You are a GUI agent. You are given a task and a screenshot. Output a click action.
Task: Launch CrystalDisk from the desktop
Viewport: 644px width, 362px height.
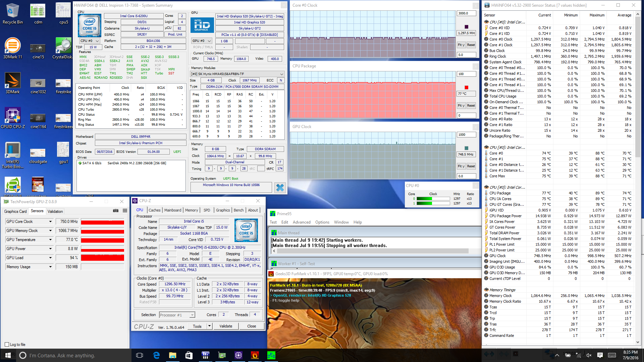pos(63,48)
